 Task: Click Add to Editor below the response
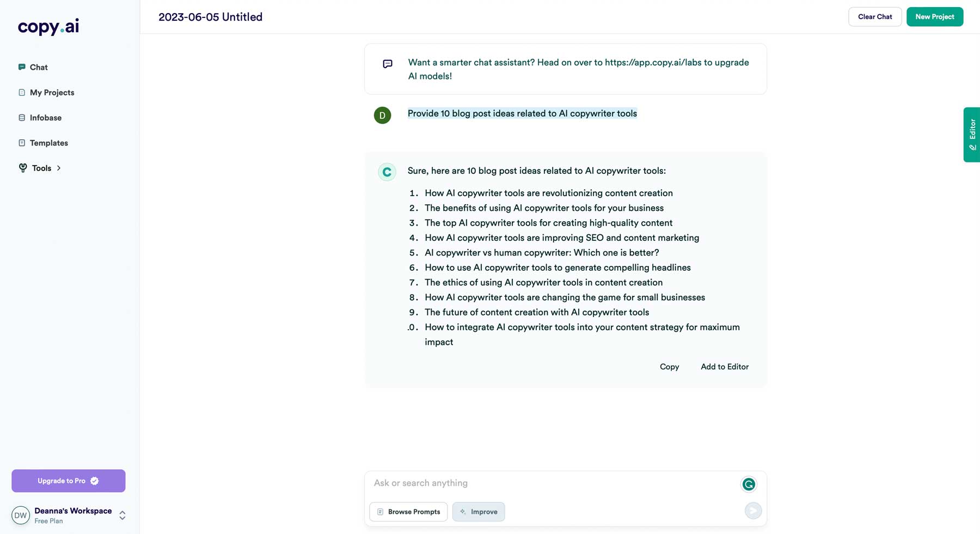coord(724,367)
